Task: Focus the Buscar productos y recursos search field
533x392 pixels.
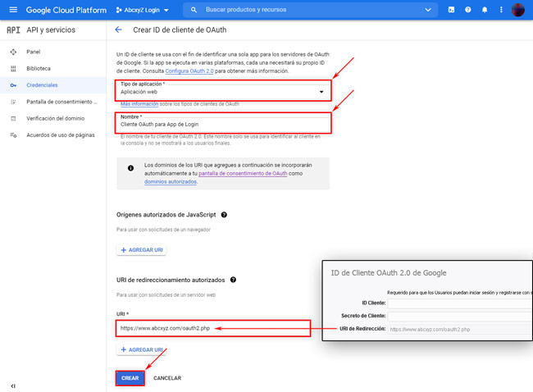Action: click(x=310, y=10)
